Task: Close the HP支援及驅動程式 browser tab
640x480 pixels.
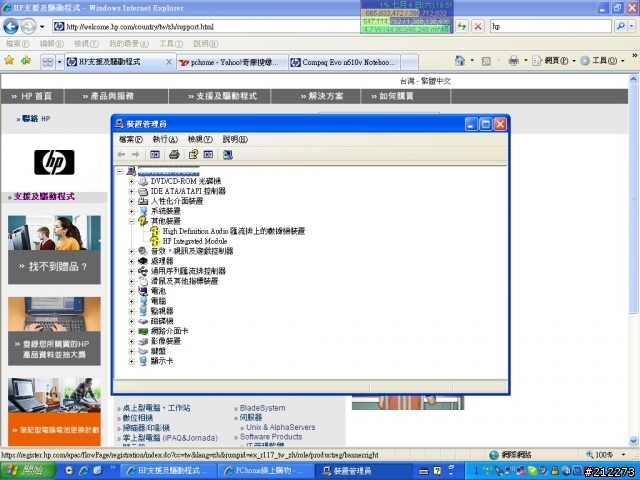Action: pos(169,62)
